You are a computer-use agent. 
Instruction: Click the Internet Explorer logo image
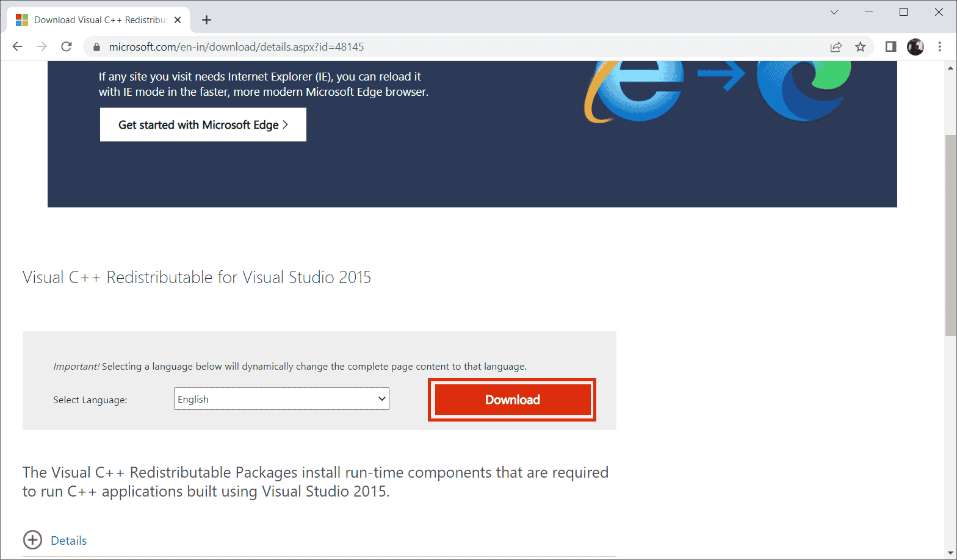point(634,92)
